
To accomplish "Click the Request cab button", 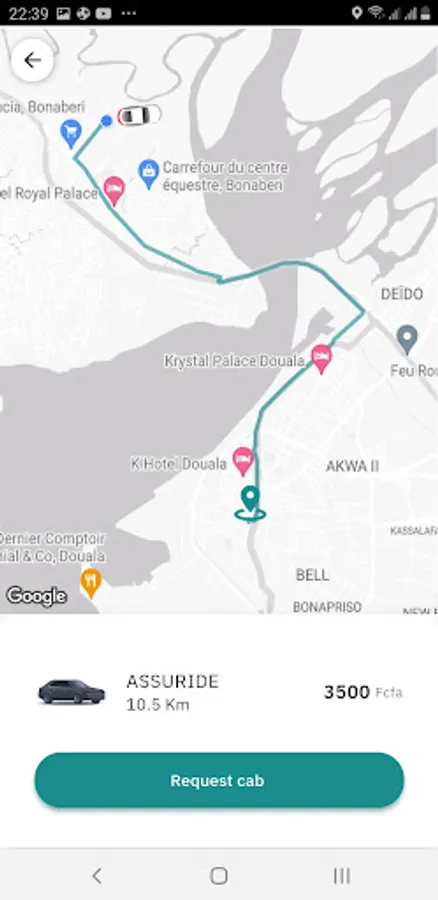I will 219,781.
